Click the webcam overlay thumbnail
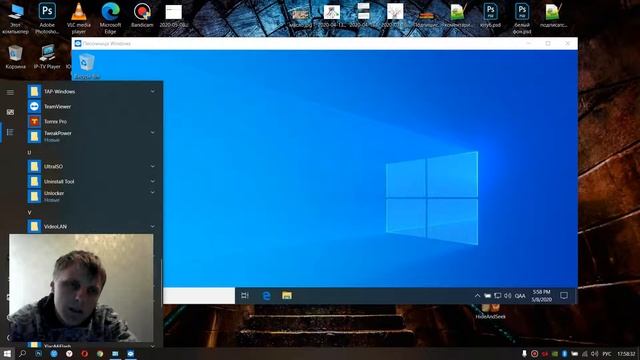 pyautogui.click(x=81, y=288)
